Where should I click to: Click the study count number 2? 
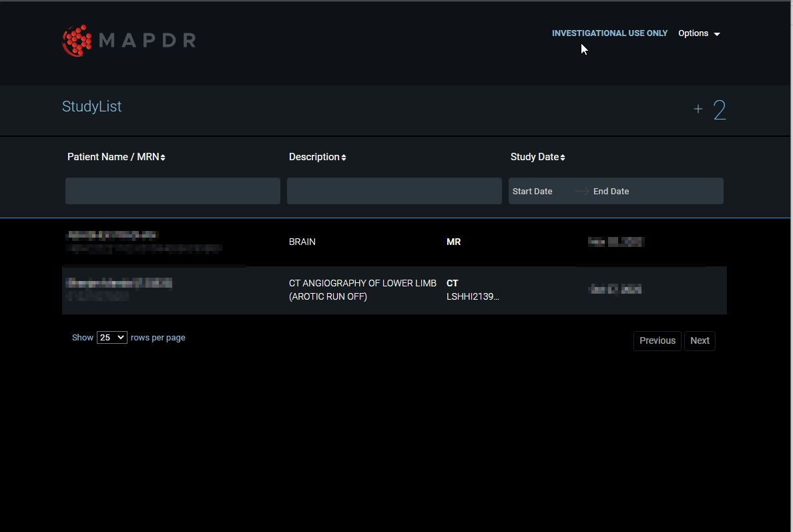pyautogui.click(x=720, y=109)
